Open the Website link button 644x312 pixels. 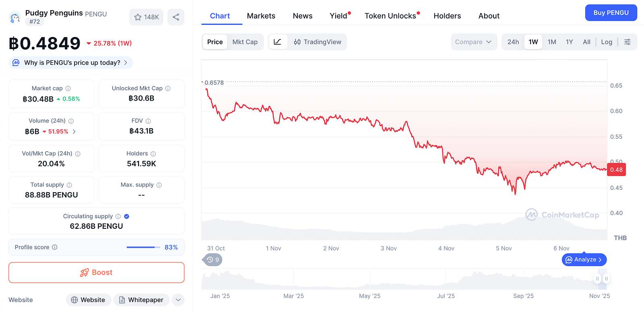coord(89,300)
